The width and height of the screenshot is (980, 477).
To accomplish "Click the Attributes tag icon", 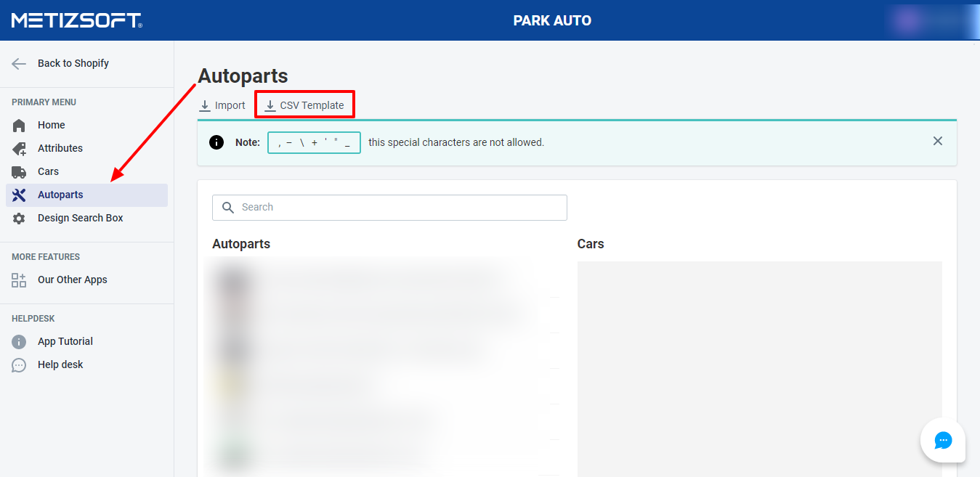I will point(19,148).
